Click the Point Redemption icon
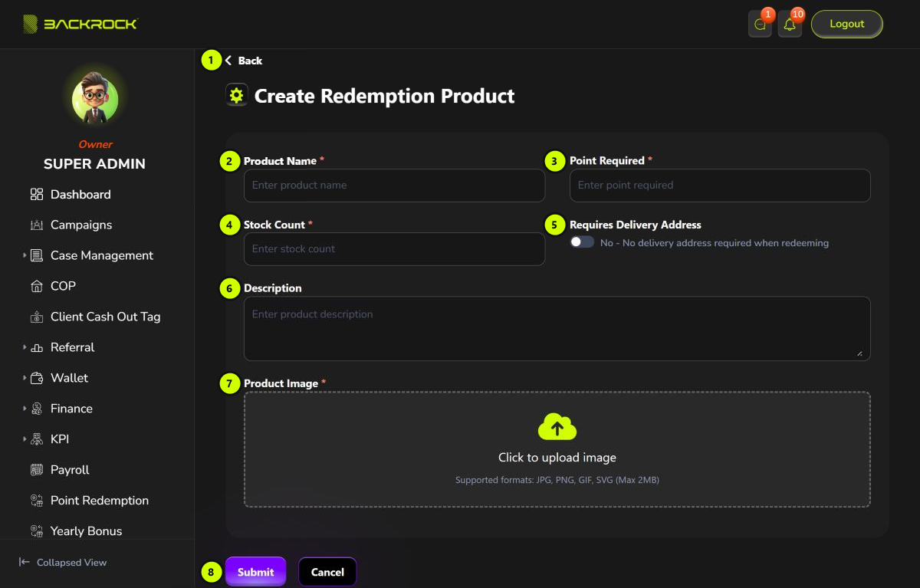Screen dimensions: 920x588 [37, 501]
